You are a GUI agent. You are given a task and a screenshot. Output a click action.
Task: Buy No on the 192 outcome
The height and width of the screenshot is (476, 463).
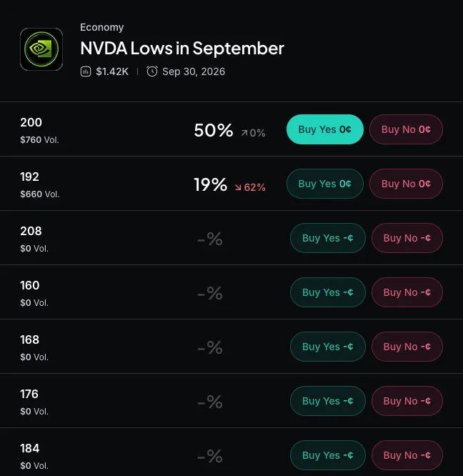[406, 184]
